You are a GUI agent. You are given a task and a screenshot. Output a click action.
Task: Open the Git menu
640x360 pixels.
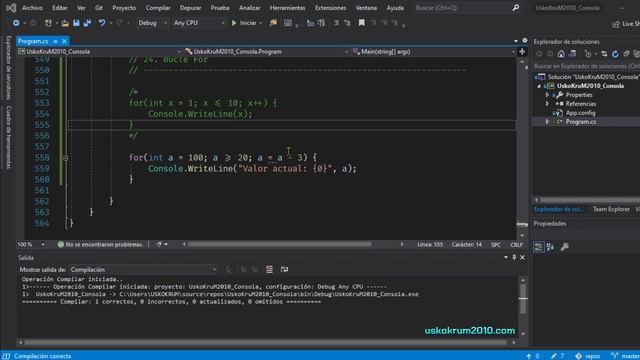pyautogui.click(x=99, y=8)
